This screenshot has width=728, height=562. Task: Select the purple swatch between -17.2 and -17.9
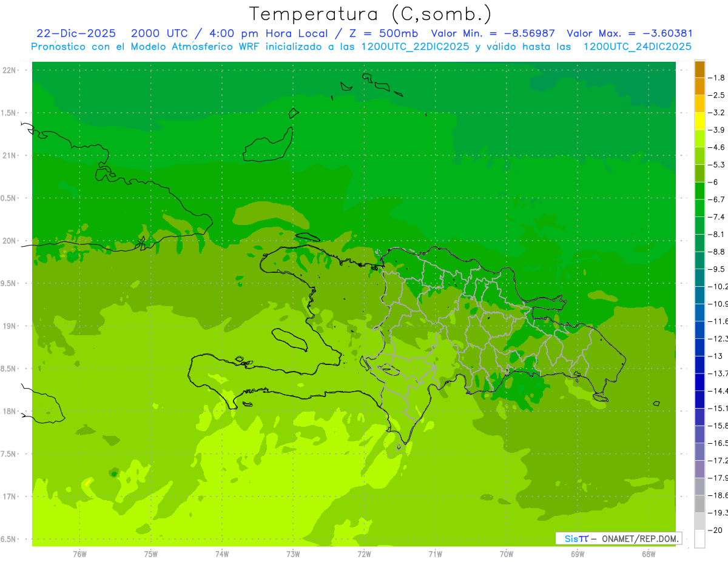click(699, 469)
